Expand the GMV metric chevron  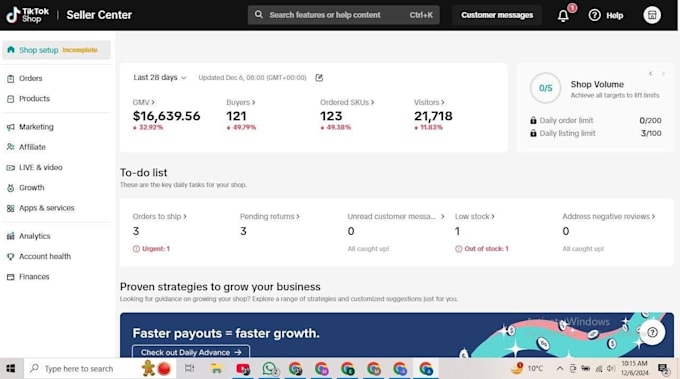[x=153, y=102]
